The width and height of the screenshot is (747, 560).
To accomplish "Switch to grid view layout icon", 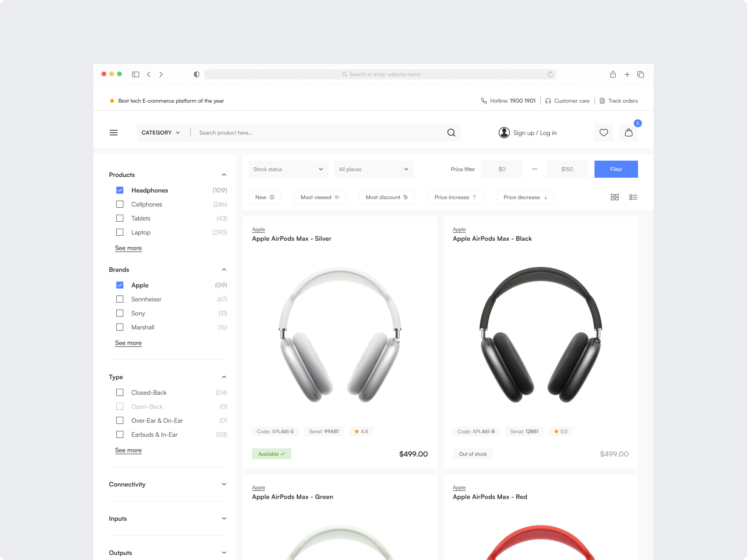I will [x=615, y=197].
